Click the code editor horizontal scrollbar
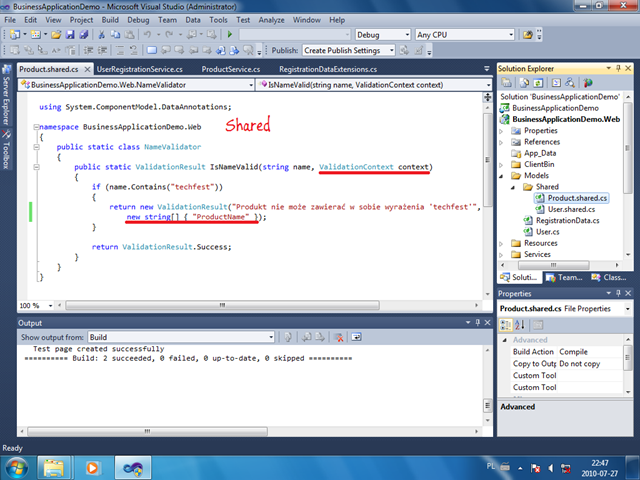The image size is (640, 480). [222, 305]
